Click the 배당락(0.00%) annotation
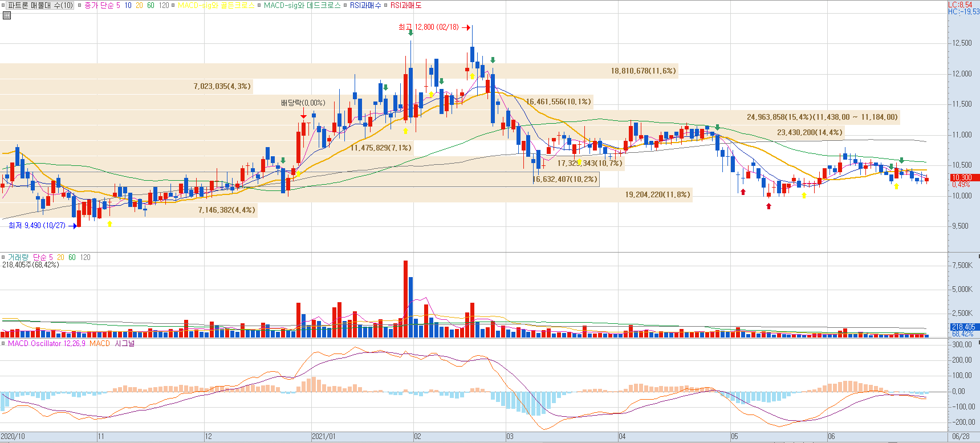 [303, 103]
